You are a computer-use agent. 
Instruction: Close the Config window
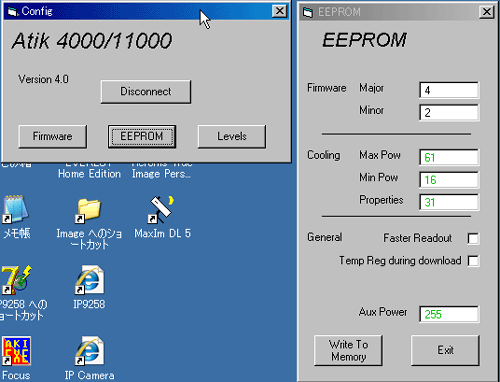point(279,11)
